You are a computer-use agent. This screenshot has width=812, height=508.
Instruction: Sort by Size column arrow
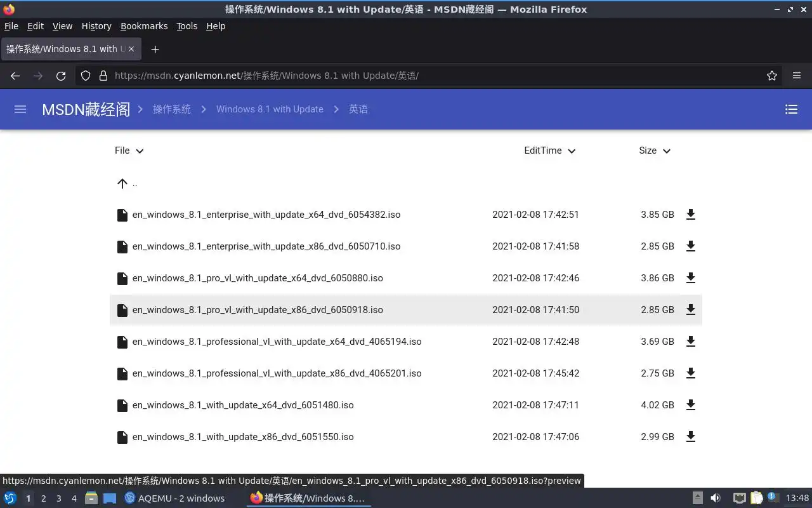click(667, 151)
